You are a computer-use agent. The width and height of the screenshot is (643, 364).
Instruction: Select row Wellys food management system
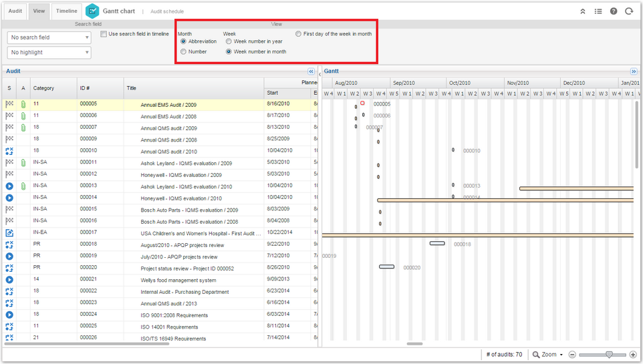point(160,280)
